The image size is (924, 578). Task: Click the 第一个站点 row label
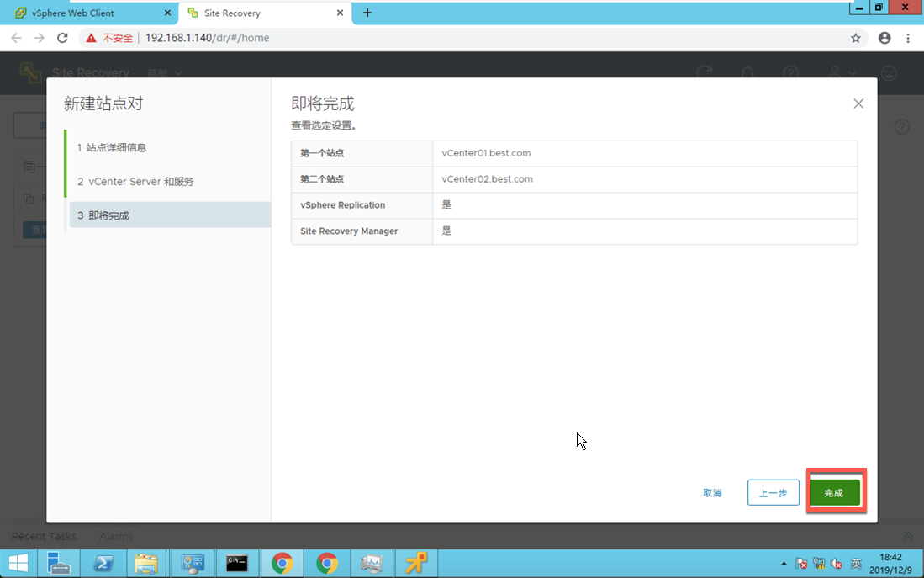(x=322, y=153)
